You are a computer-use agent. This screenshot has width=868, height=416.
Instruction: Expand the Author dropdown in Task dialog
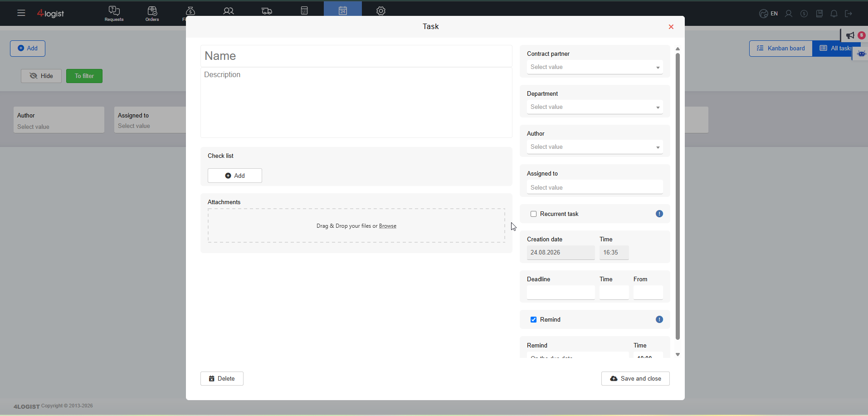coord(595,147)
